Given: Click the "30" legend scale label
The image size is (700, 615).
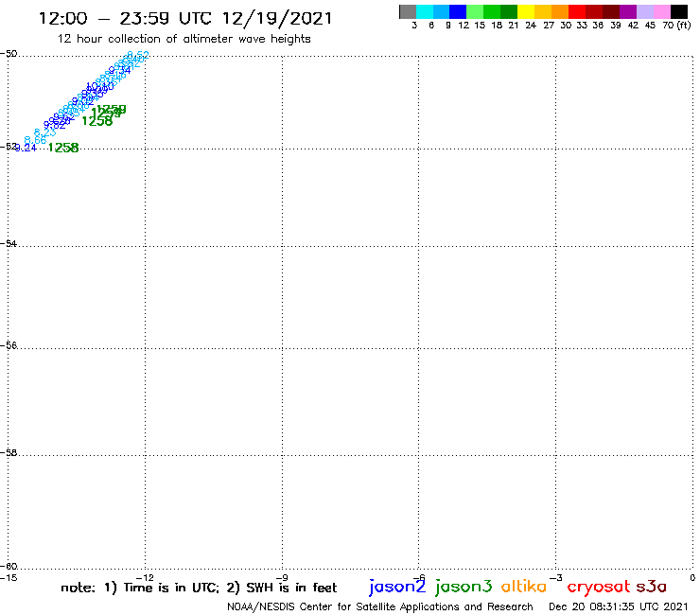Looking at the screenshot, I should tap(565, 26).
